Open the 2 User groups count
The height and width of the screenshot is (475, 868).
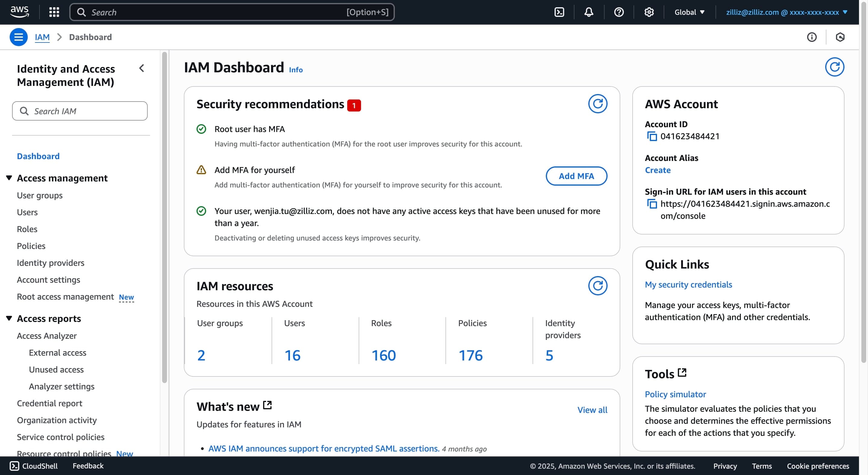[201, 355]
